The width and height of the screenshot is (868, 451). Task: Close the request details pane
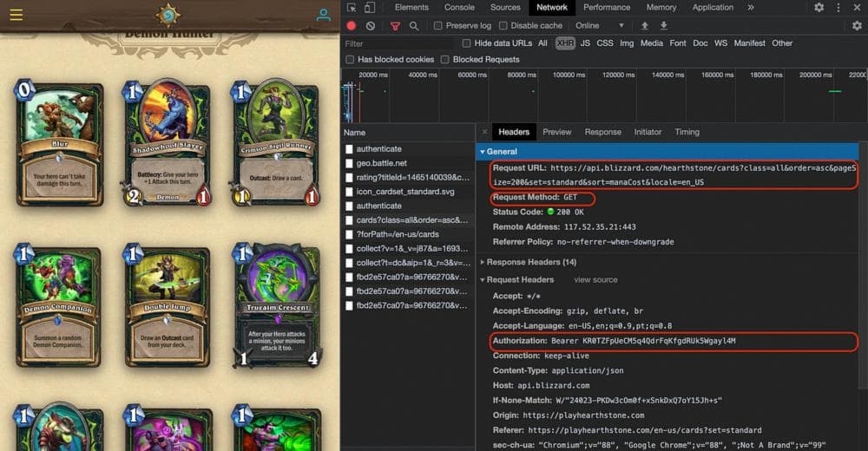[x=484, y=132]
